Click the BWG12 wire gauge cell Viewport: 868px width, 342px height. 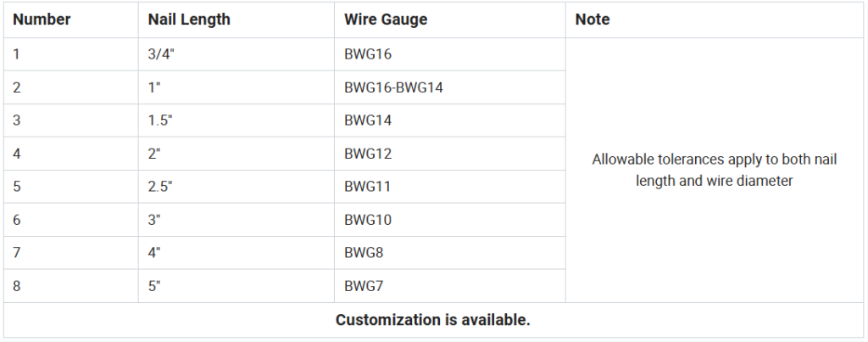(450, 154)
